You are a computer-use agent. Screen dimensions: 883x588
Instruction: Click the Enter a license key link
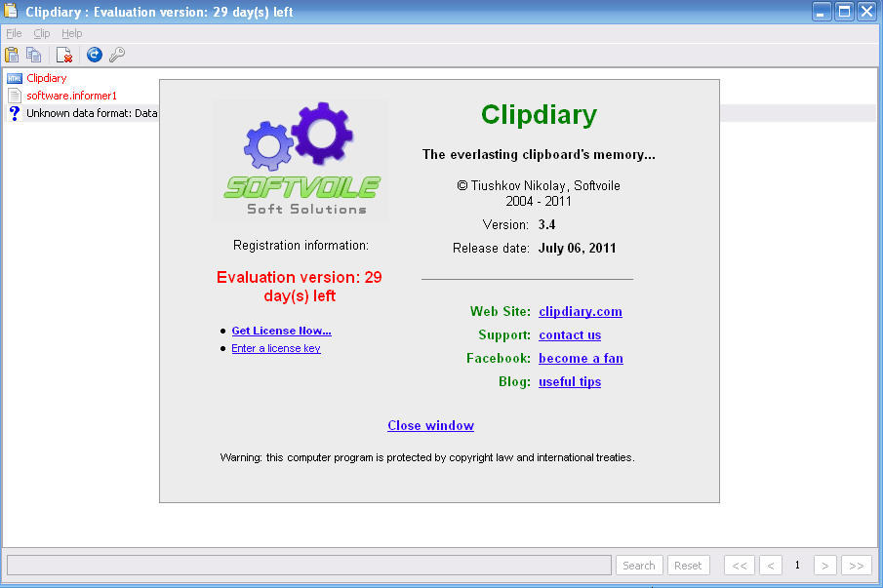(x=276, y=348)
